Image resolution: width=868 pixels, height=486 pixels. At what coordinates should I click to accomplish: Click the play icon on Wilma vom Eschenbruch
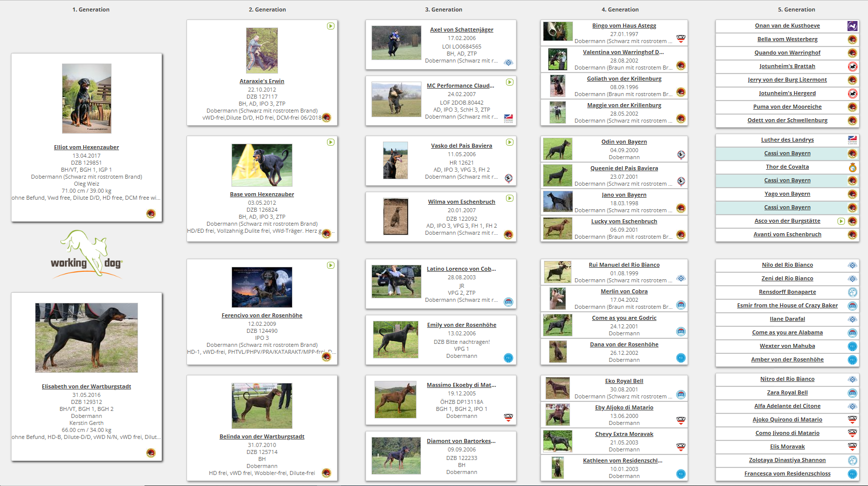[x=509, y=198]
